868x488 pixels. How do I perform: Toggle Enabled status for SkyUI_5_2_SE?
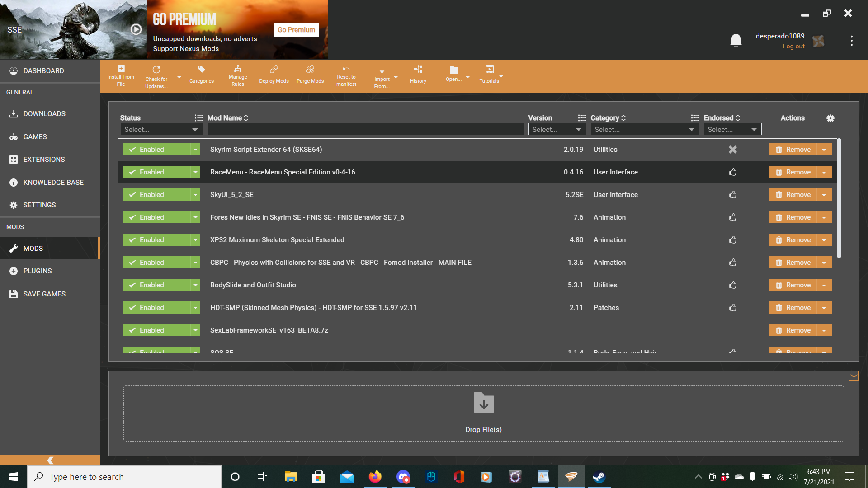pos(156,195)
